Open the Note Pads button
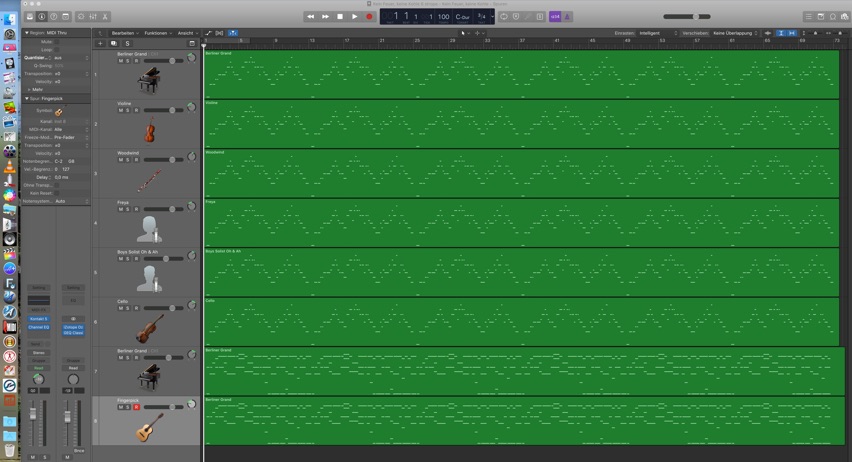852x462 pixels. tap(820, 17)
